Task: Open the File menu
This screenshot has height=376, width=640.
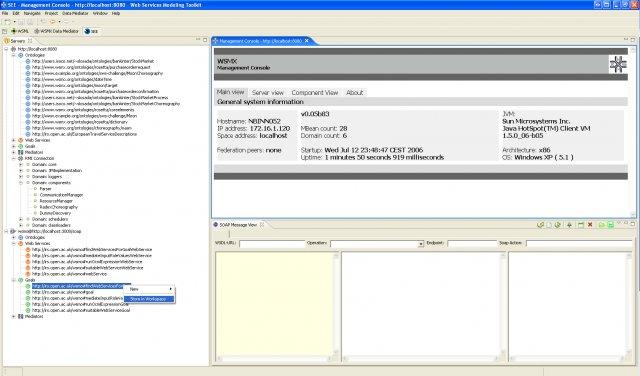Action: click(x=5, y=13)
